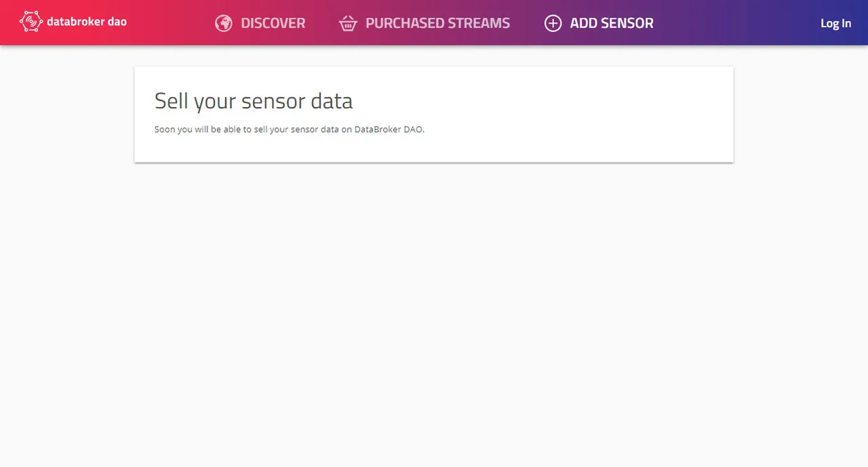Click the words DataBroker DAO in paragraph
868x467 pixels.
click(x=389, y=129)
